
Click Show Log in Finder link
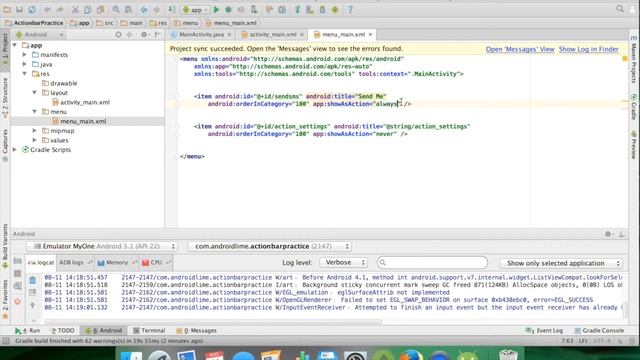589,49
